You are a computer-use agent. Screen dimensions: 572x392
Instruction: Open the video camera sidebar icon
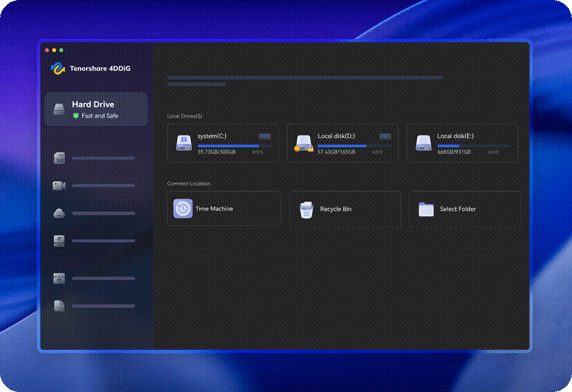coord(59,186)
